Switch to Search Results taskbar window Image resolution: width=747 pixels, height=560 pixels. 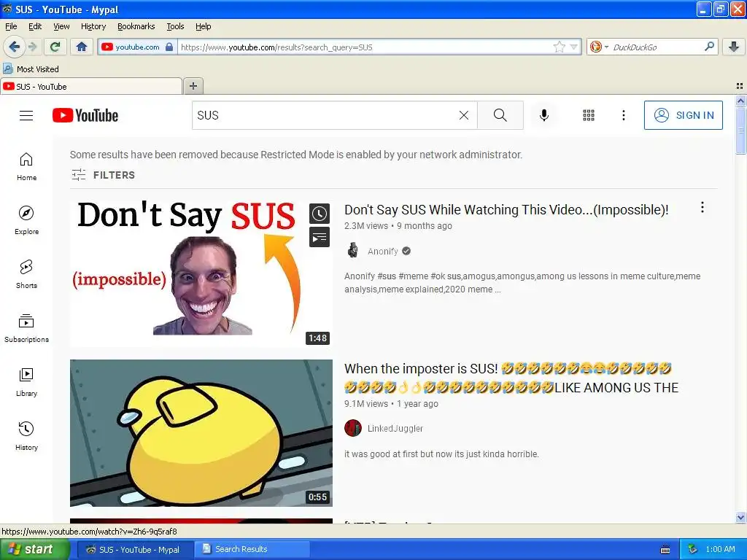click(252, 549)
